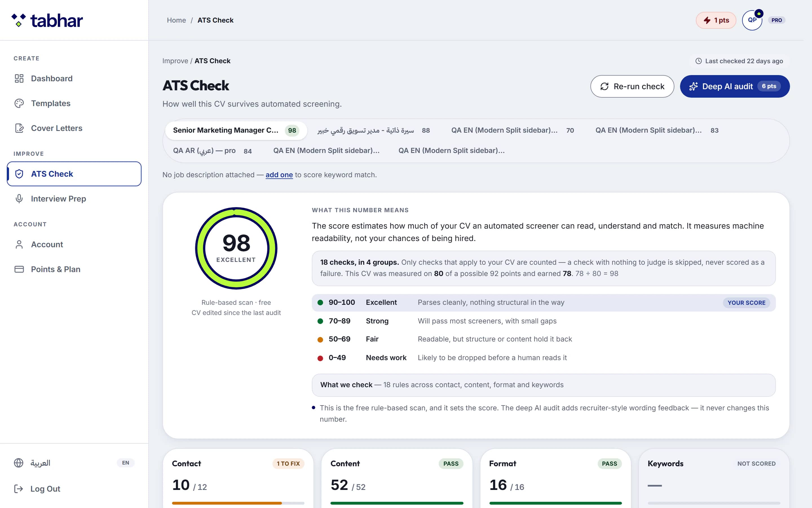This screenshot has width=812, height=508.
Task: Select the Arabic CV tab scored 88
Action: [374, 130]
